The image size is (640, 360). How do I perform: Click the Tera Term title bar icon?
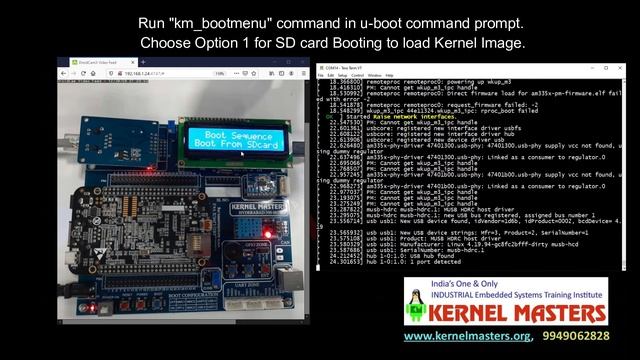(321, 68)
